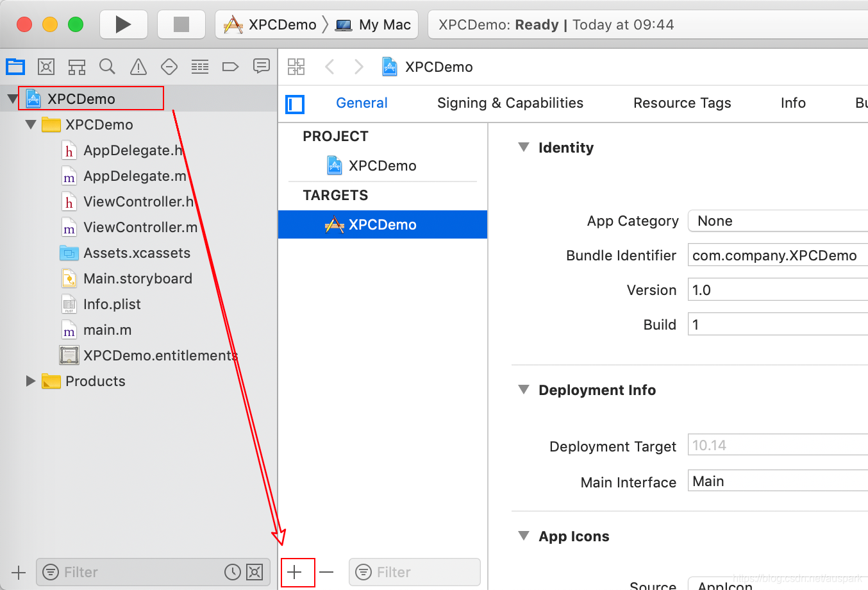This screenshot has width=868, height=590.
Task: Open Assets.xcassets catalog
Action: 138,253
